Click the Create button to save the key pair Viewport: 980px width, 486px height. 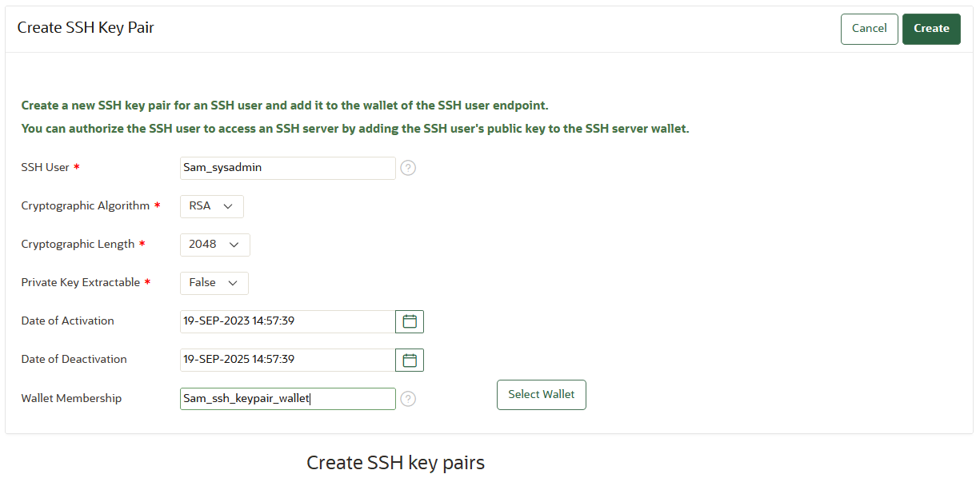tap(931, 28)
